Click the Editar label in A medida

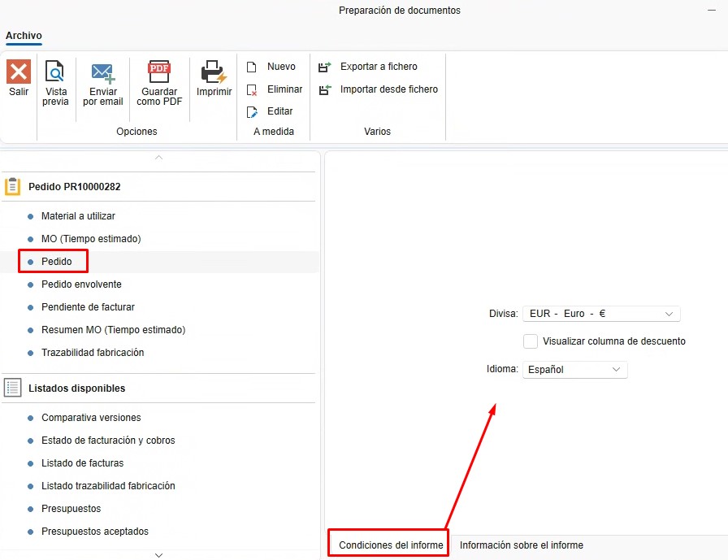[280, 111]
